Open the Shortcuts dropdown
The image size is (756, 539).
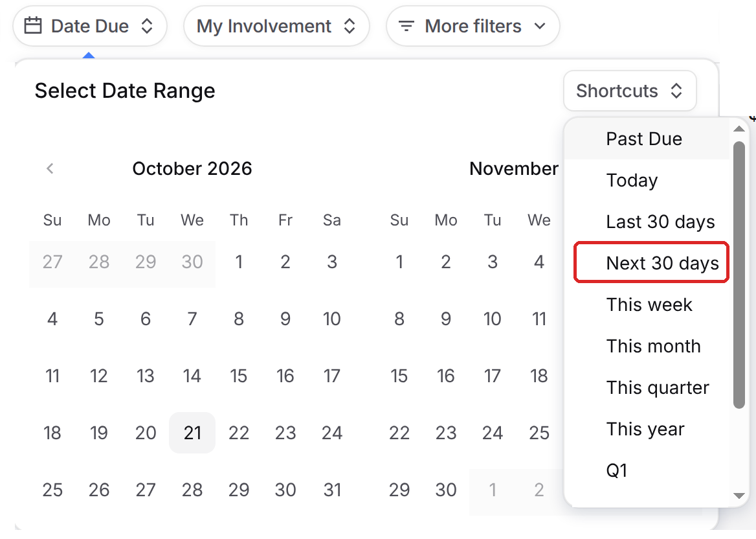[x=630, y=91]
